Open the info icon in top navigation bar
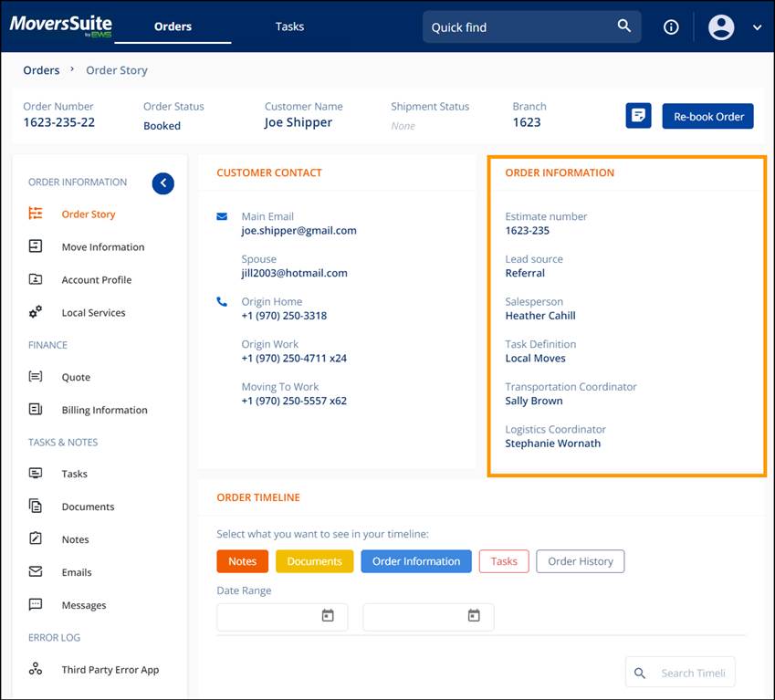This screenshot has height=700, width=775. (x=671, y=26)
